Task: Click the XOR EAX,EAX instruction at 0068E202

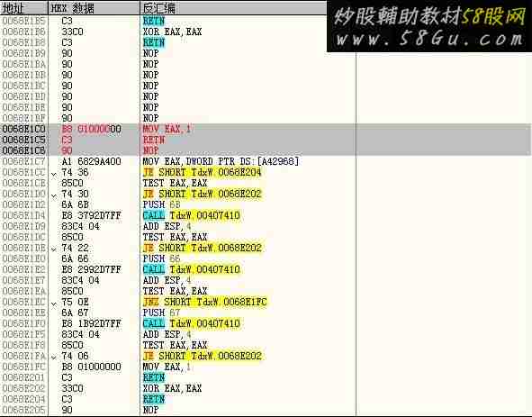Action: (x=172, y=388)
